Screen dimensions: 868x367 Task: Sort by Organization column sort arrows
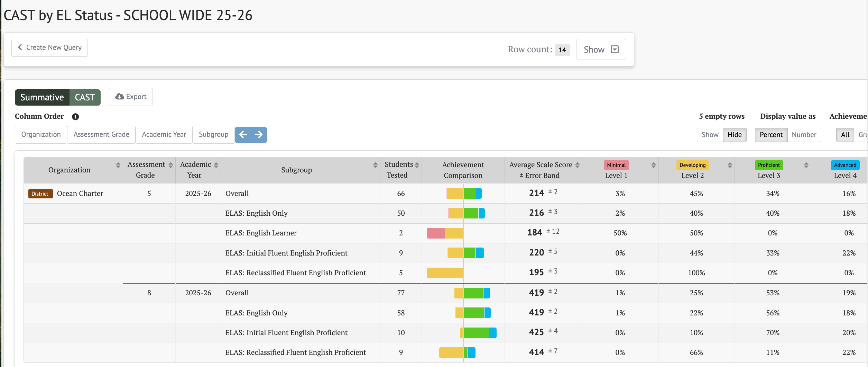[118, 165]
